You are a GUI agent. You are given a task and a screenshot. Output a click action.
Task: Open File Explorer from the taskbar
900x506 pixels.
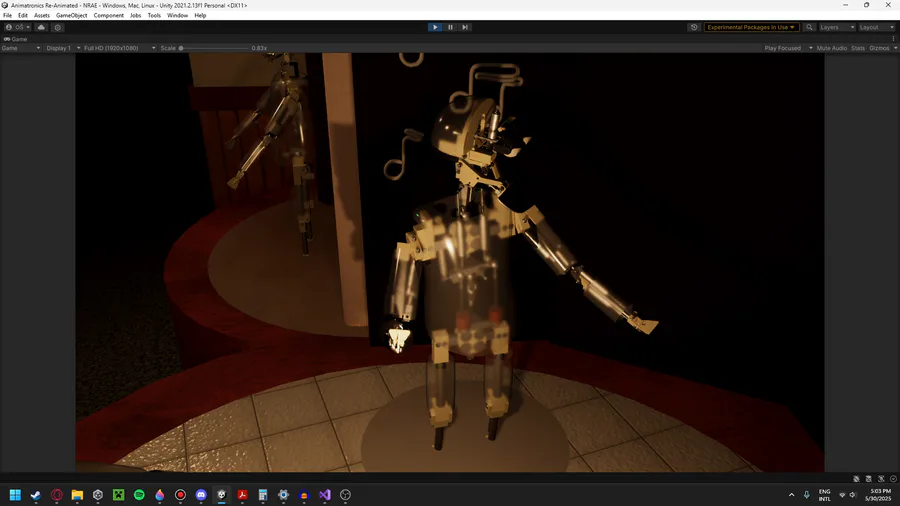(77, 495)
